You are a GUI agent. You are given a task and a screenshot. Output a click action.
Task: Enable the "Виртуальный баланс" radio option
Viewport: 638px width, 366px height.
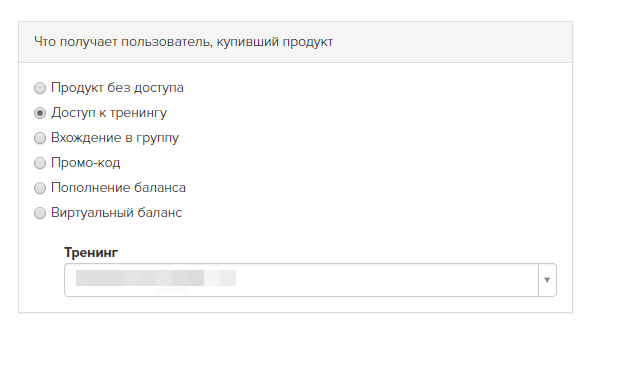[40, 213]
